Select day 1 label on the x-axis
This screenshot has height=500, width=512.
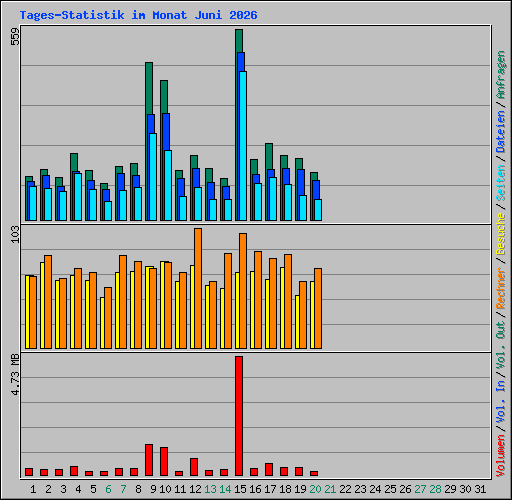point(33,489)
